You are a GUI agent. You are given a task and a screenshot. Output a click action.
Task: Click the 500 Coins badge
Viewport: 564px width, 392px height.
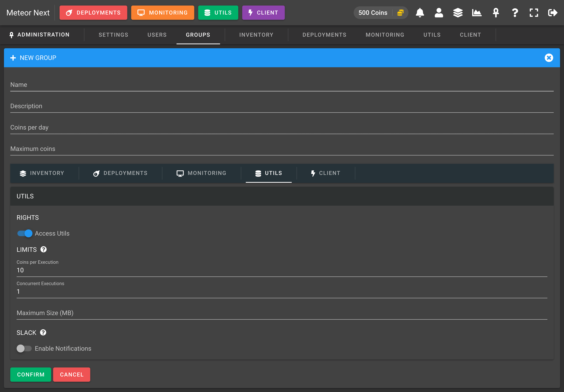coord(381,13)
